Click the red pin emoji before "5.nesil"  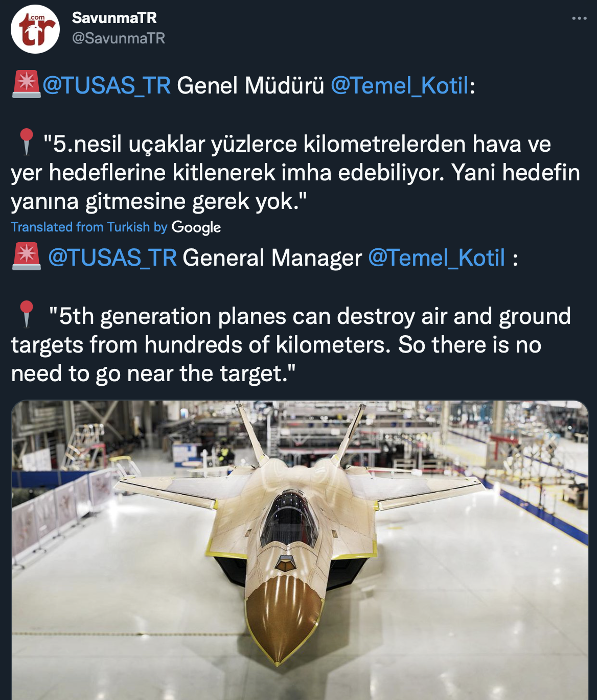click(26, 142)
